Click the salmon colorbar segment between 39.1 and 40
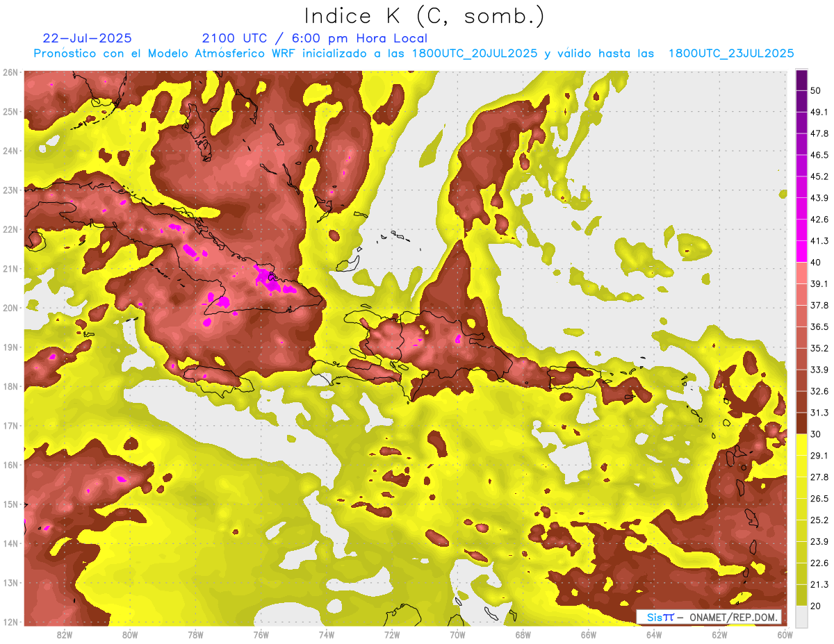This screenshot has height=644, width=834. pyautogui.click(x=802, y=273)
